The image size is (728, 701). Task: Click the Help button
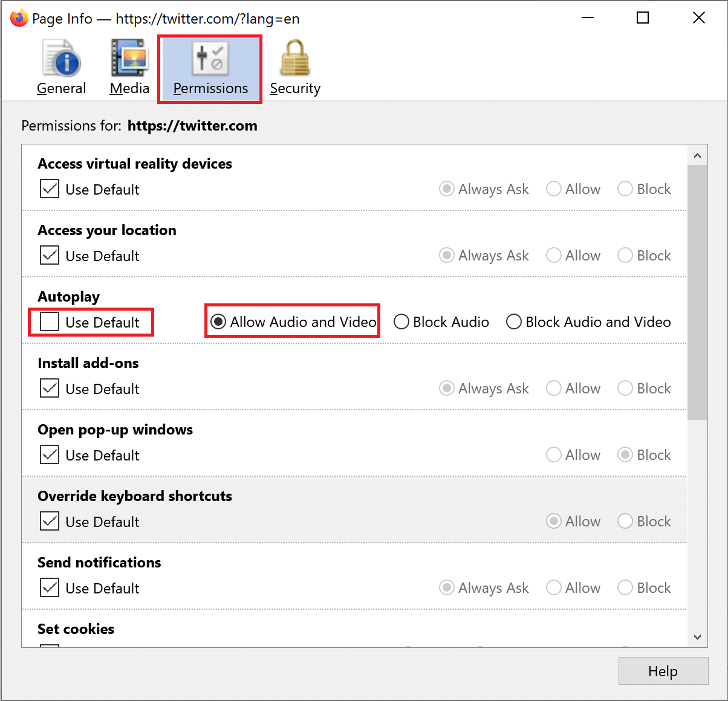[663, 671]
